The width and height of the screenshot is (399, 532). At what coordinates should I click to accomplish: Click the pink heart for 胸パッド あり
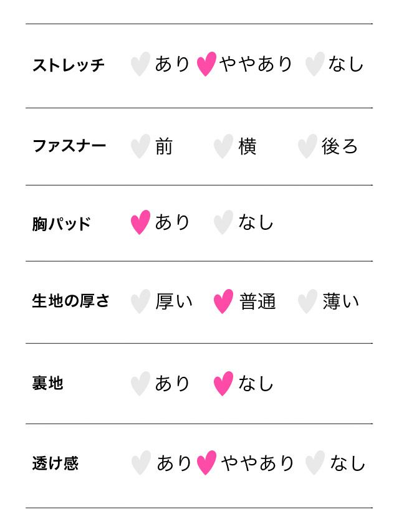pyautogui.click(x=140, y=222)
